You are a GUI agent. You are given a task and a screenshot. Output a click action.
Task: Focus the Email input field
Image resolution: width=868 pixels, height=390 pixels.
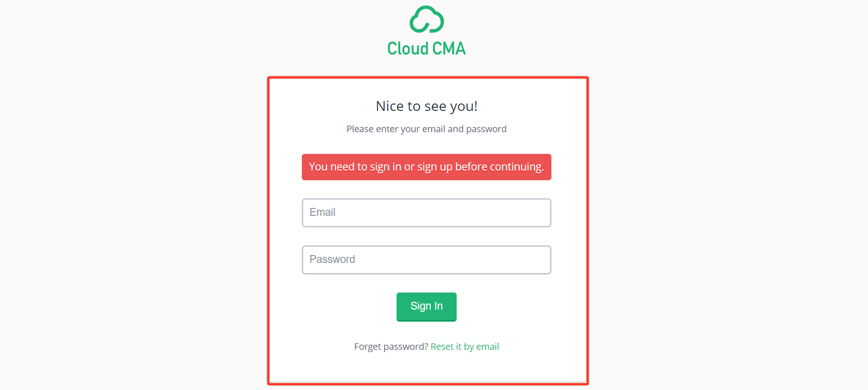[426, 213]
